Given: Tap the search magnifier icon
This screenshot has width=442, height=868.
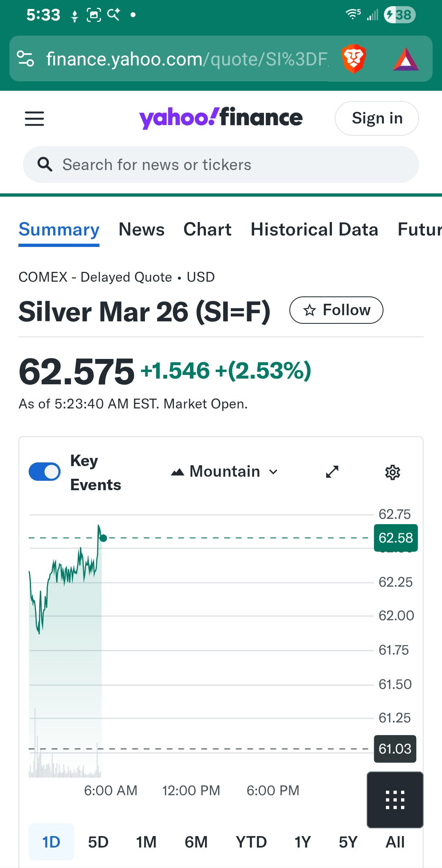Looking at the screenshot, I should pos(45,164).
